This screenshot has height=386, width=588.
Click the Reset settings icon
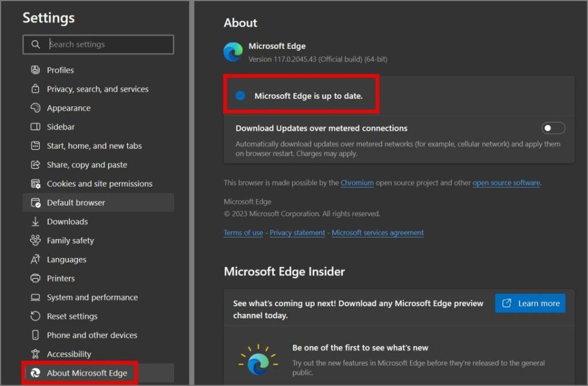click(35, 316)
